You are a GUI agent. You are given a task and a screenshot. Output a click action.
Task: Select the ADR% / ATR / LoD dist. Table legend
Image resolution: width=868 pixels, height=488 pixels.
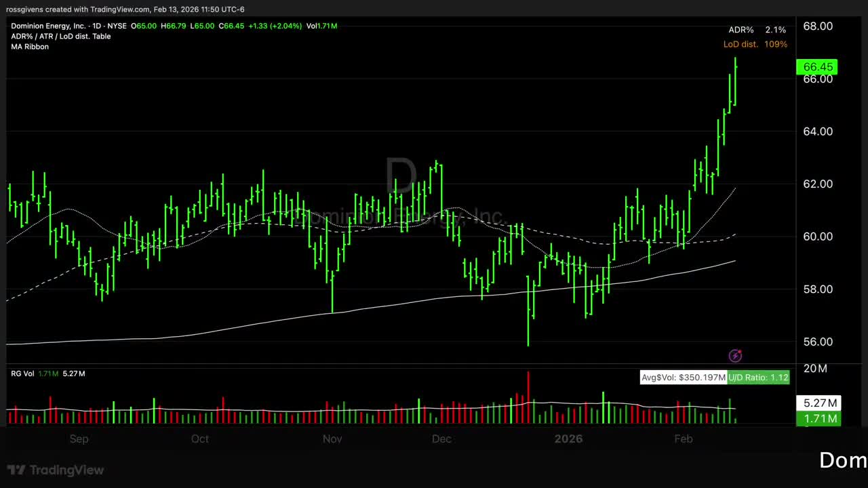pos(60,37)
